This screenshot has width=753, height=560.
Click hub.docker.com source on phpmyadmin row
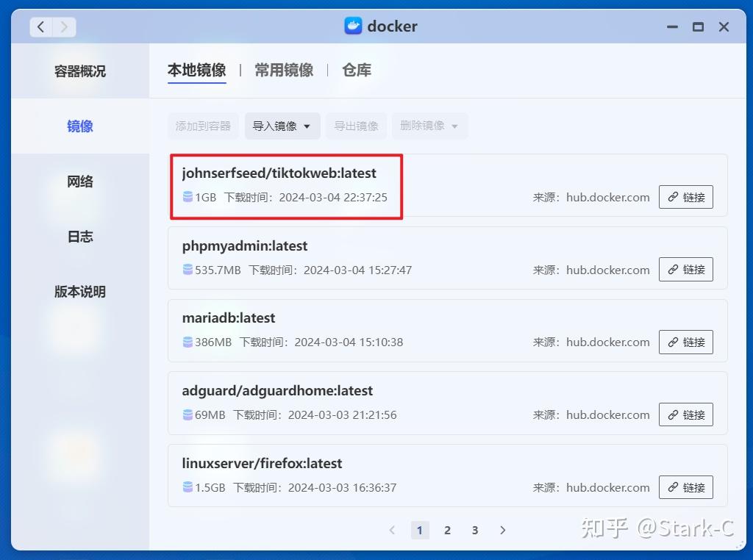tap(608, 270)
